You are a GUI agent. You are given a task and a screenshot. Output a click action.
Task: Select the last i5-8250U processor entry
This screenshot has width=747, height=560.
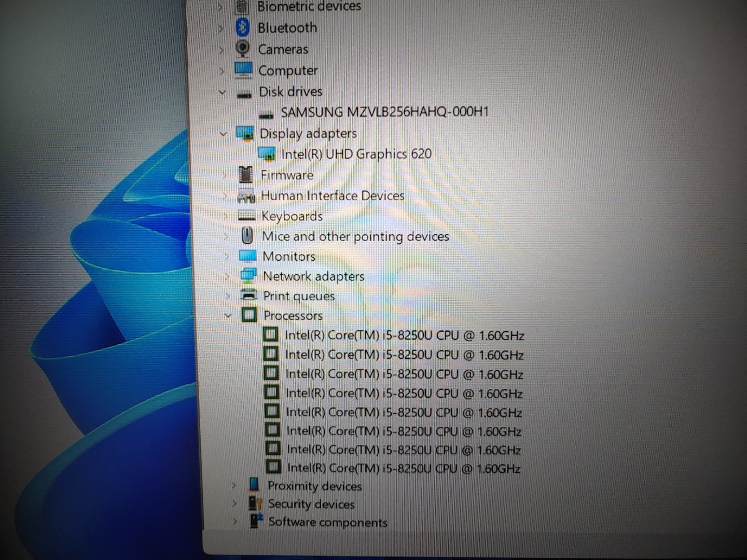pyautogui.click(x=404, y=468)
